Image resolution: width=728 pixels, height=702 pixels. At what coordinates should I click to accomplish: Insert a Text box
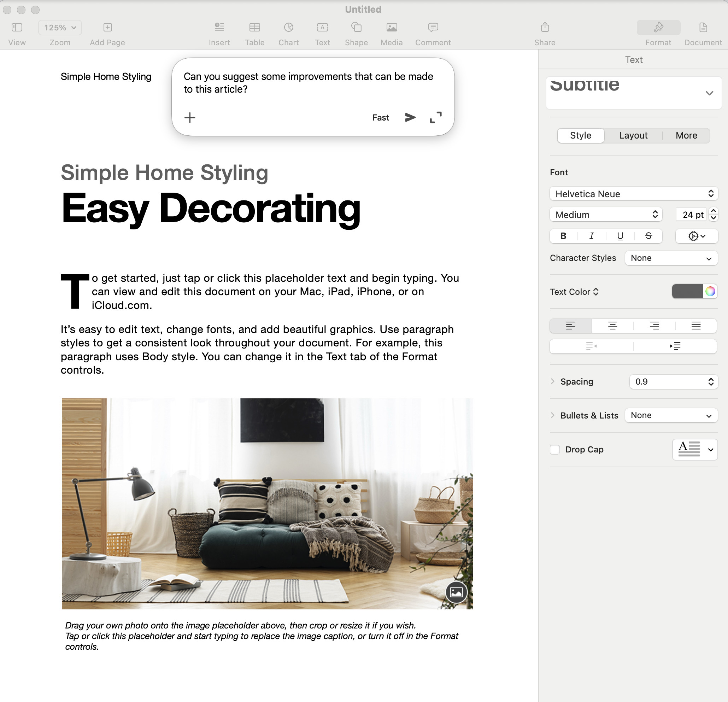(322, 33)
